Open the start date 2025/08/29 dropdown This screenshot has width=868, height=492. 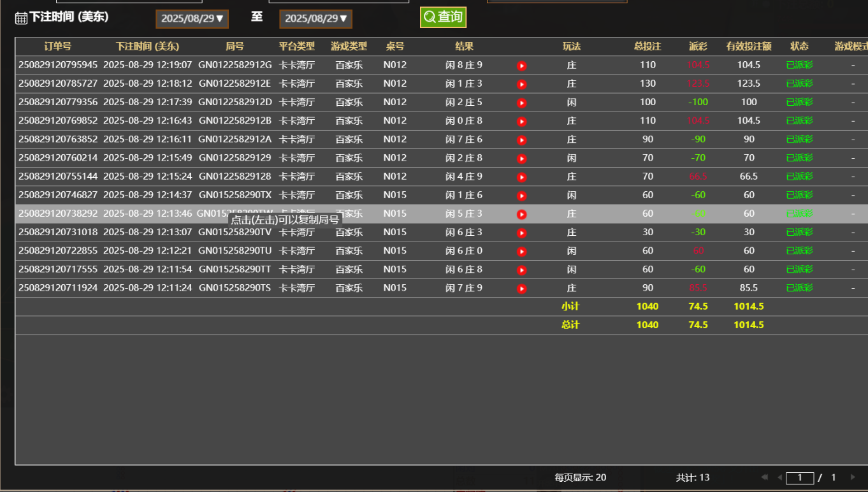click(x=192, y=18)
